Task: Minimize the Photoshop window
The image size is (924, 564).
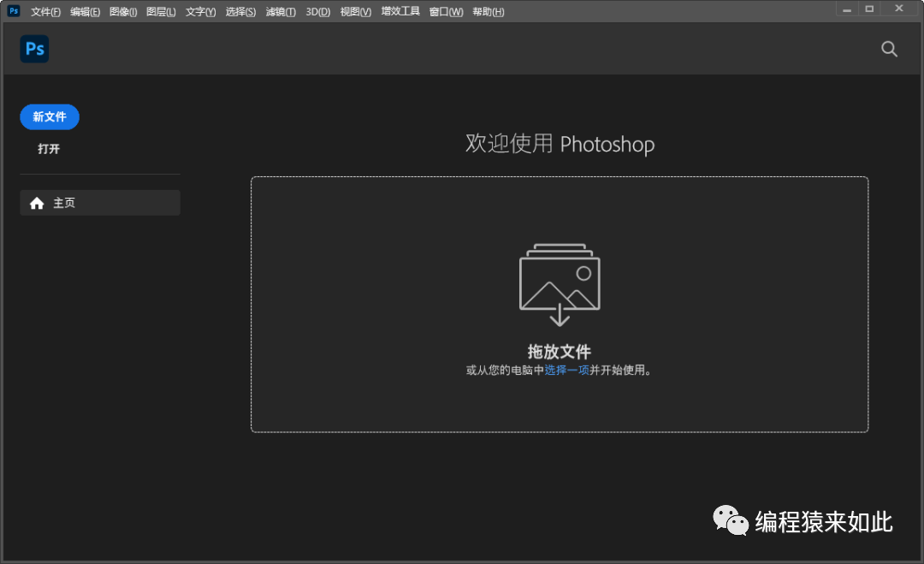Action: click(847, 9)
